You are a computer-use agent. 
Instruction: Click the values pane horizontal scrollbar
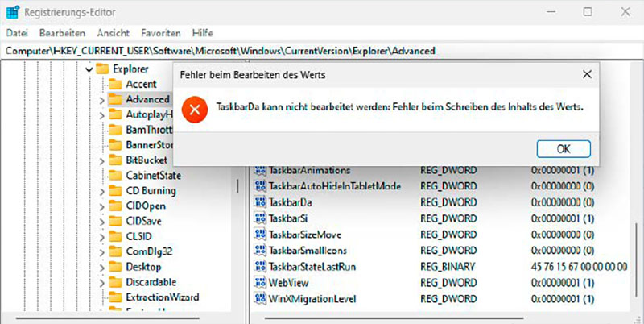pos(394,318)
